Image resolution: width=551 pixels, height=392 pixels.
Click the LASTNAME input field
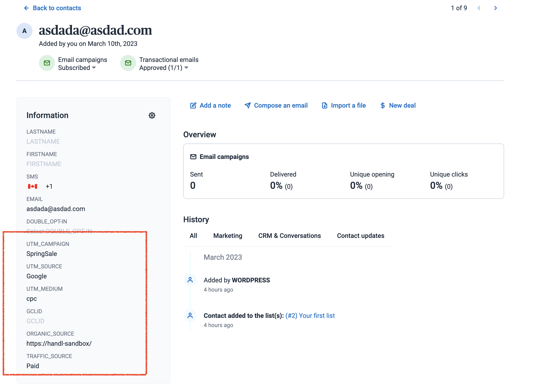pos(43,141)
